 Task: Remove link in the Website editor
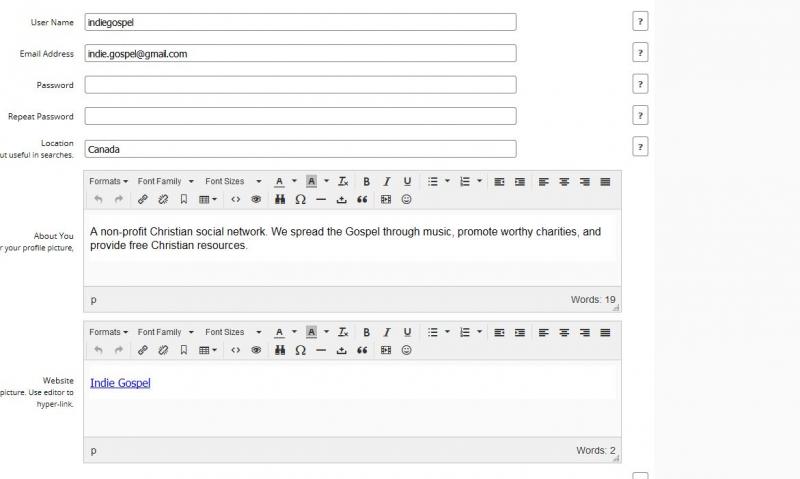163,350
